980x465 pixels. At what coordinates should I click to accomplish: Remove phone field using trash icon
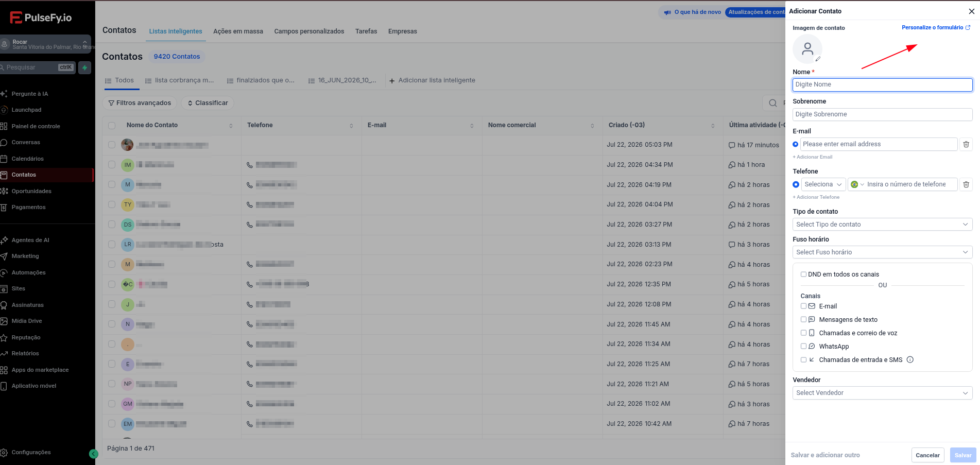click(966, 184)
